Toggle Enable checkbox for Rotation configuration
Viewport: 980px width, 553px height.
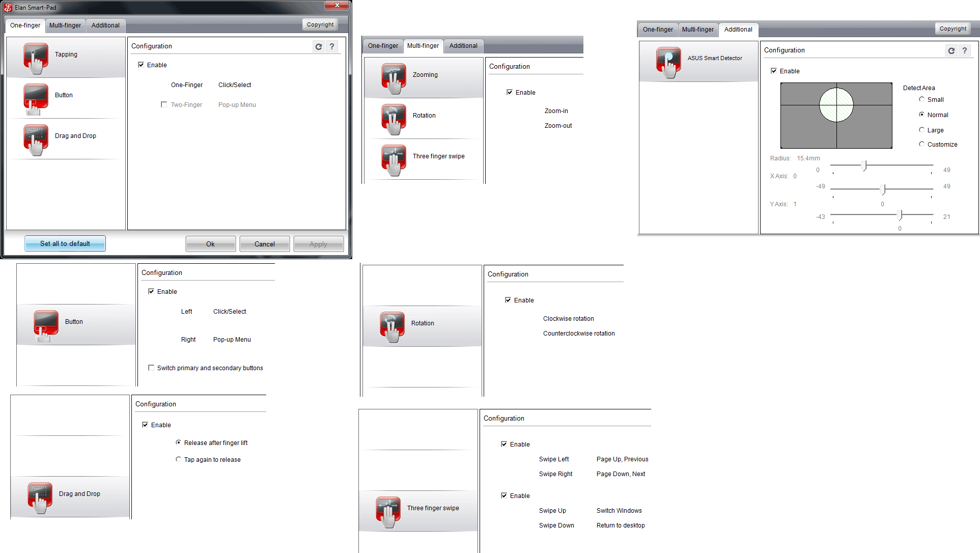tap(508, 299)
